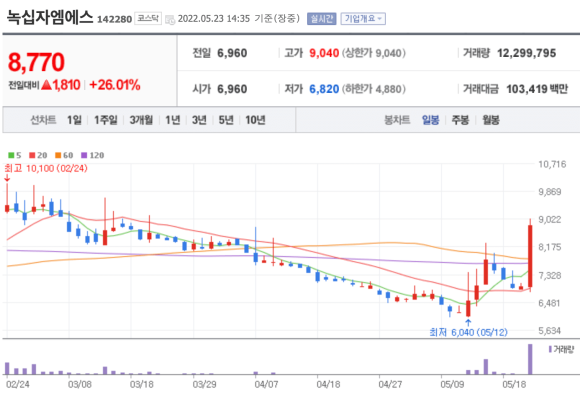Click the current price 8,770

(x=36, y=62)
